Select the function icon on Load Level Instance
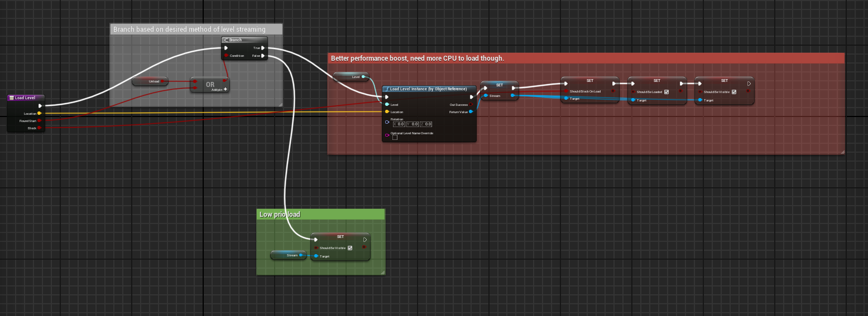This screenshot has height=316, width=868. (x=387, y=89)
